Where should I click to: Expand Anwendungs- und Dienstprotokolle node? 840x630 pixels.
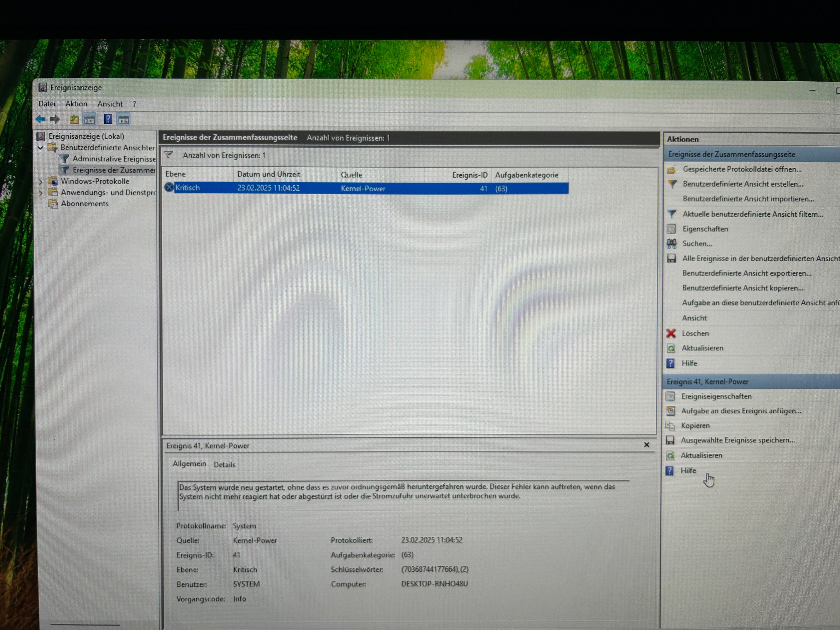tap(40, 193)
